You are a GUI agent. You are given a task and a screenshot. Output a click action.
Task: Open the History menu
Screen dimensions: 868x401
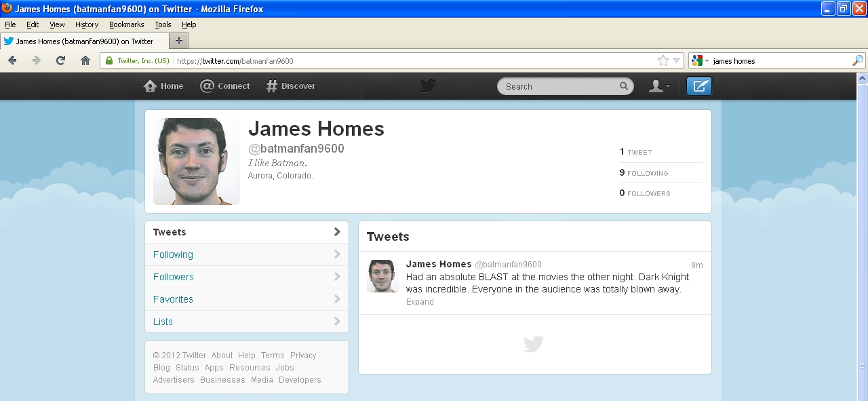click(x=87, y=24)
